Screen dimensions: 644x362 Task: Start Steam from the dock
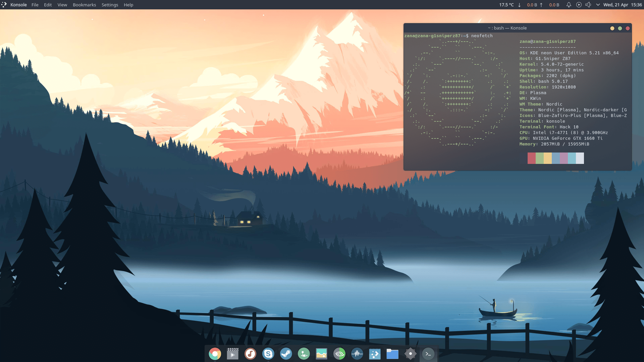click(x=286, y=354)
